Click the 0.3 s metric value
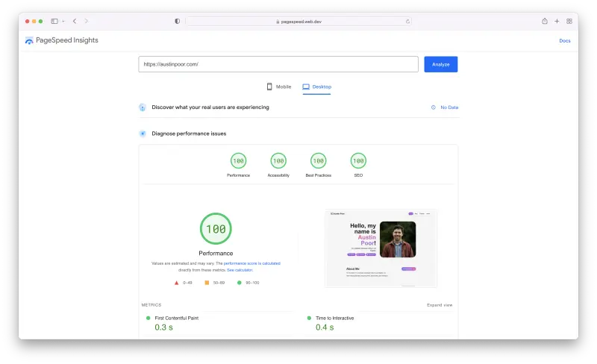 click(x=163, y=327)
